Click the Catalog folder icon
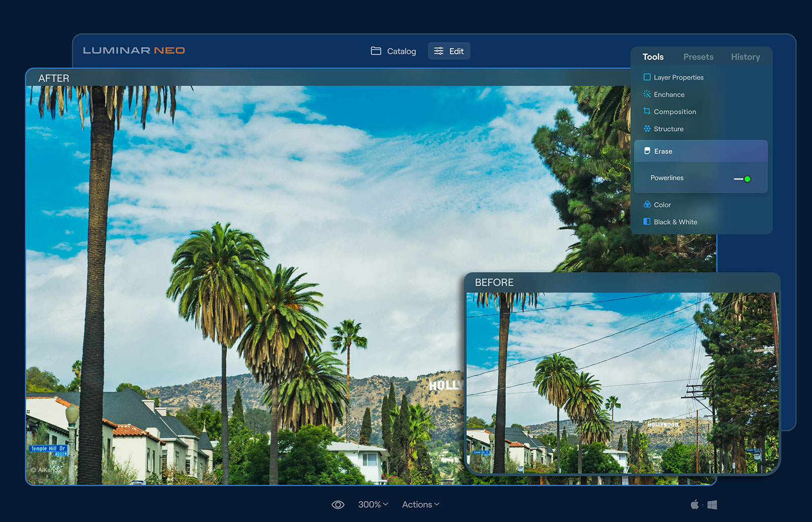The width and height of the screenshot is (812, 522). point(376,51)
